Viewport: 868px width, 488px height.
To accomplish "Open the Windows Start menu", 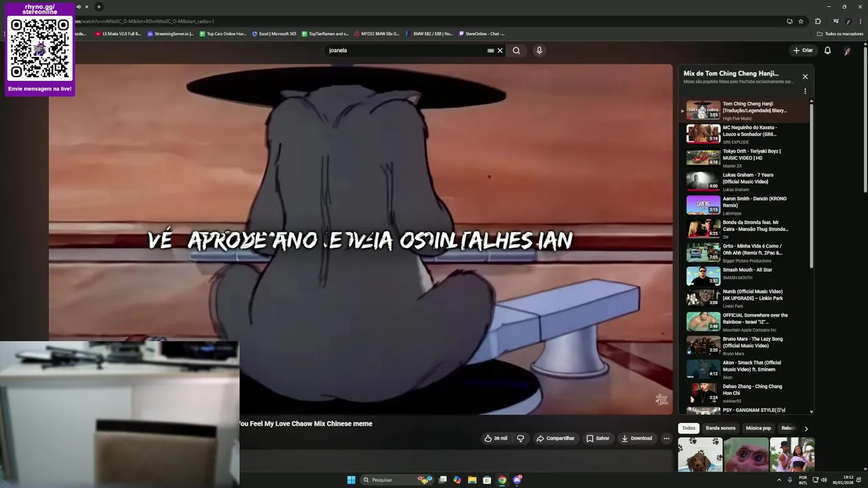I will [351, 480].
